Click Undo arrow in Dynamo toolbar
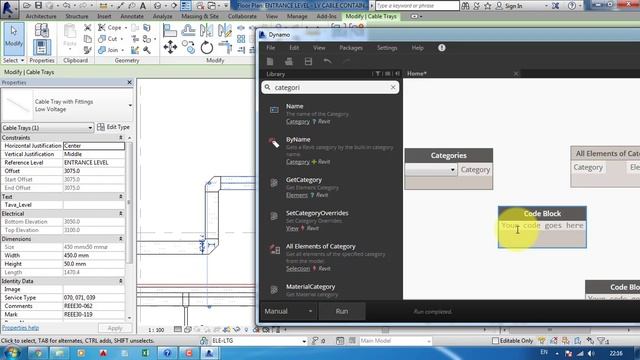Viewport: 640px width, 360px height. 327,62
